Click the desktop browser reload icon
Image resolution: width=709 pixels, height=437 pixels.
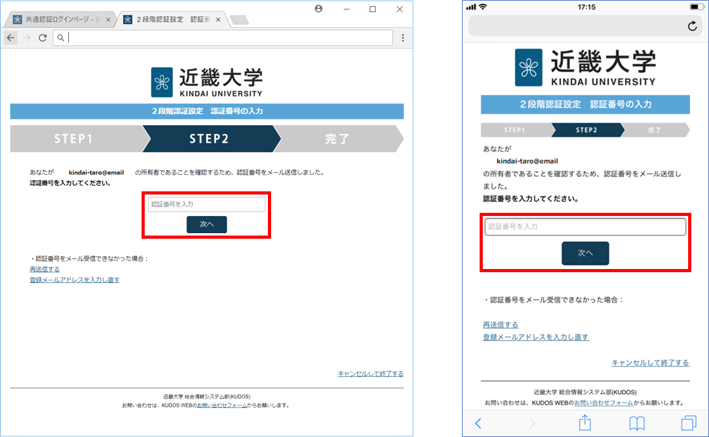43,38
